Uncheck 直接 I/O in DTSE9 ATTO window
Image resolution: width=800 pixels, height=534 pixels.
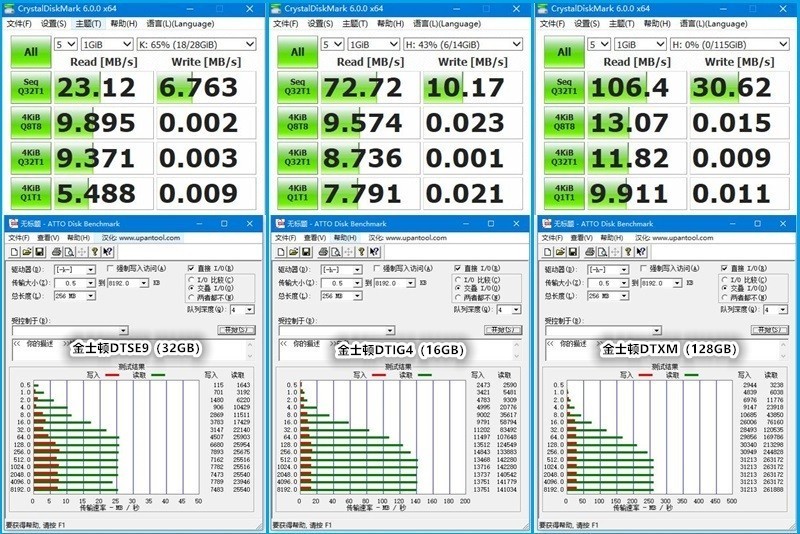(x=191, y=268)
